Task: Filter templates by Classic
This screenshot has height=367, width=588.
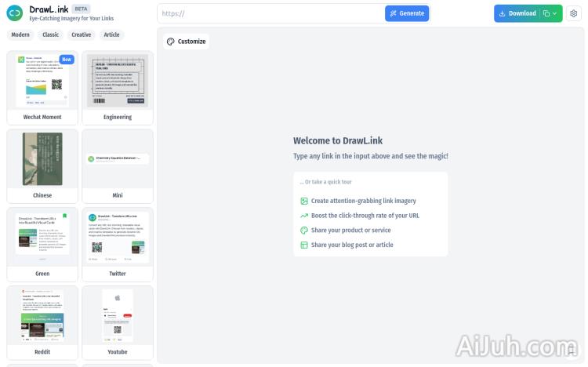Action: click(x=50, y=35)
